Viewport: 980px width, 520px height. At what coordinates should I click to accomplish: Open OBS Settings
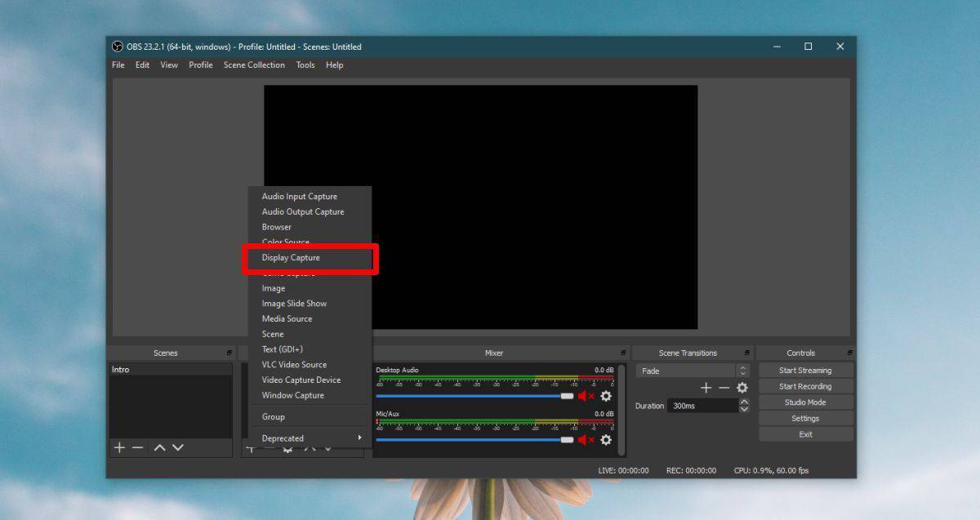point(804,418)
